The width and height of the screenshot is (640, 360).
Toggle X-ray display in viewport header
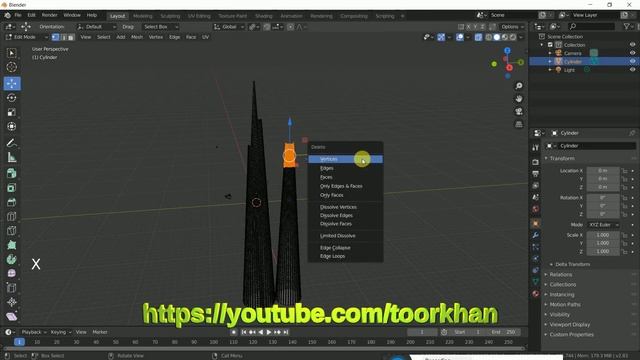pyautogui.click(x=478, y=37)
